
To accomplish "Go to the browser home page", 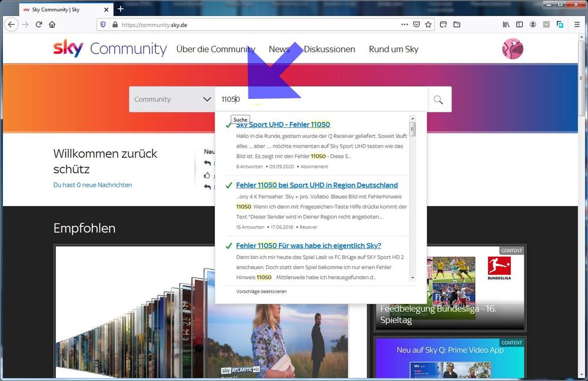I will coord(52,25).
